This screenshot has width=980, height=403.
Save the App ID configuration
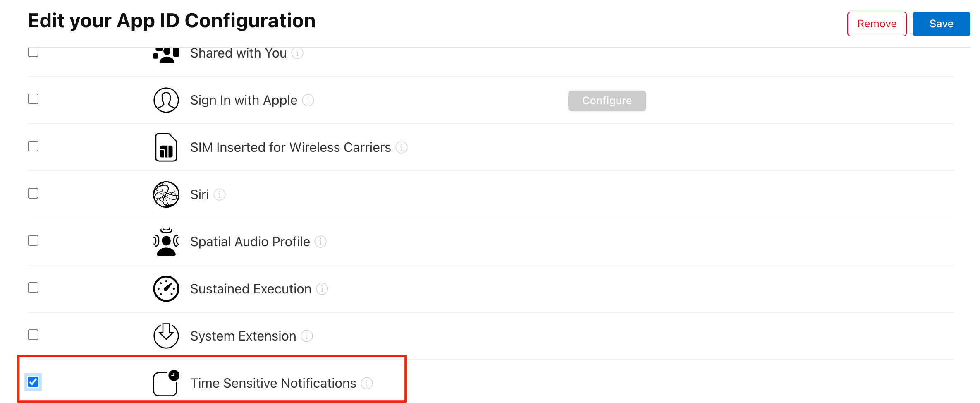941,24
